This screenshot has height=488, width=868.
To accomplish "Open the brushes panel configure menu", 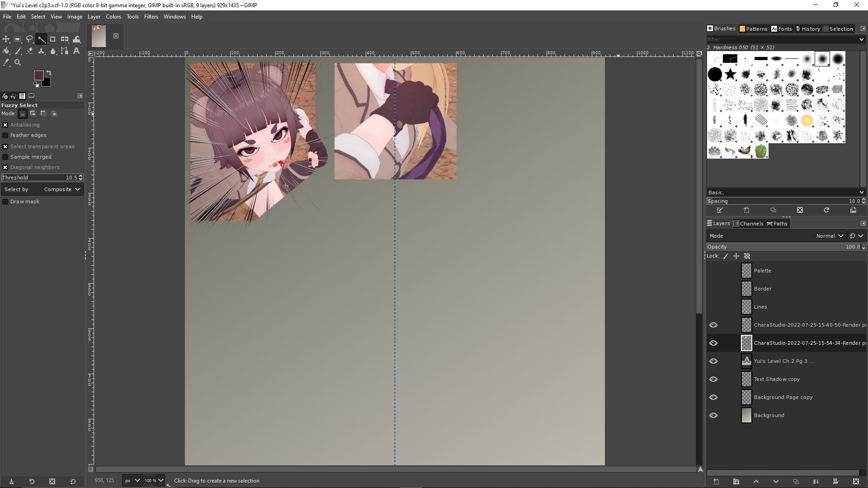I will (x=863, y=28).
